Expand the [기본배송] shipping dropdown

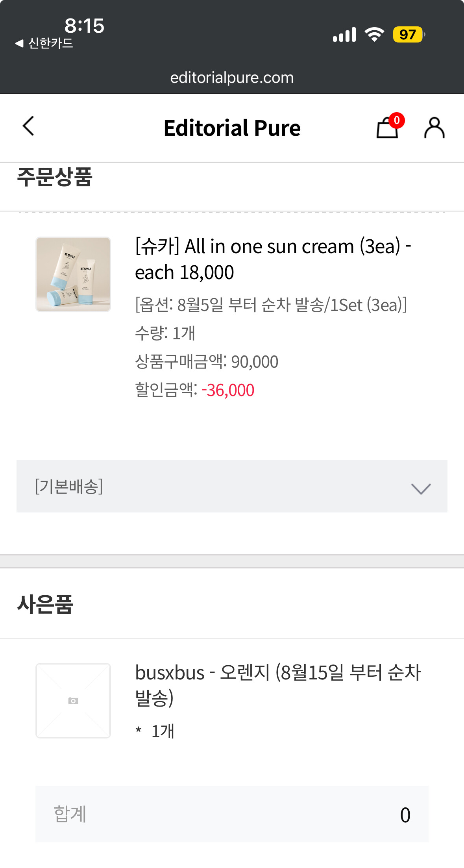coord(231,486)
